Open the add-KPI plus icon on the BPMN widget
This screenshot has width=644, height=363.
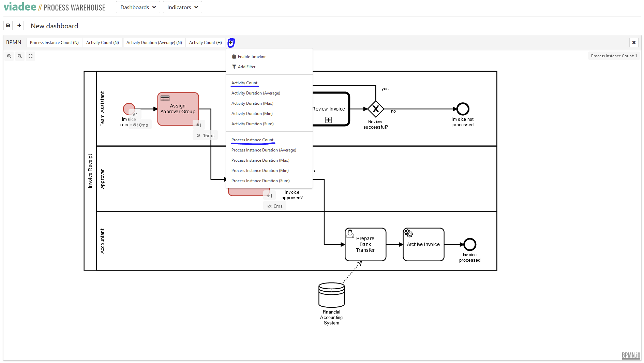[231, 43]
